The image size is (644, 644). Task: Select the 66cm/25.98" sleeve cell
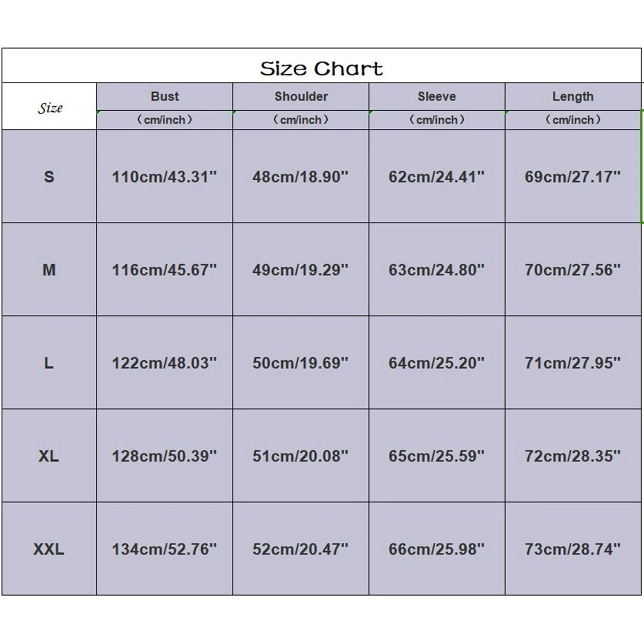pos(437,549)
